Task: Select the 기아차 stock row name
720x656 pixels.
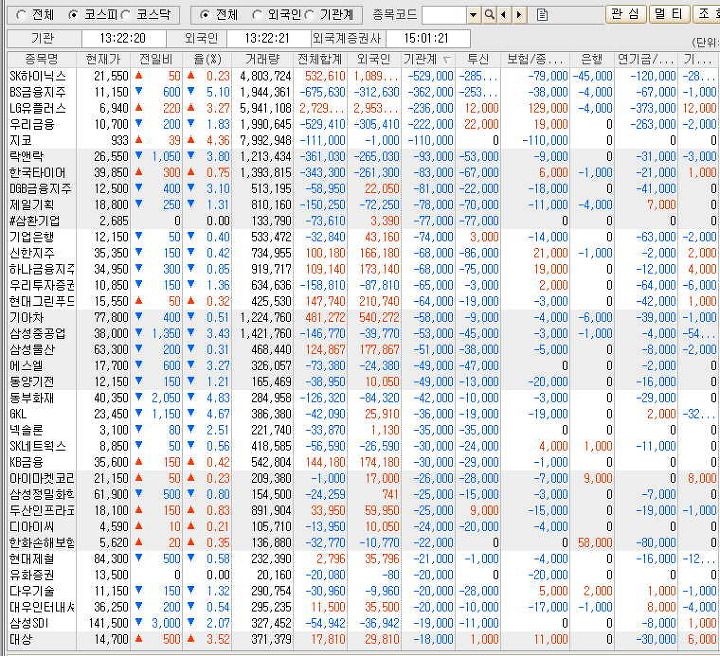Action: tap(27, 317)
